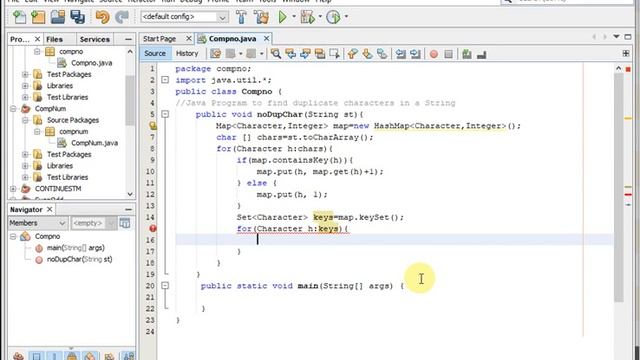Click the Comment icon in editor toolbar
This screenshot has width=640, height=360.
click(x=467, y=54)
